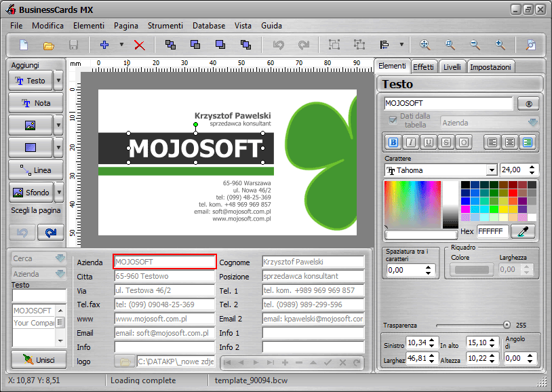Switch to the Livelli tab
Image resolution: width=552 pixels, height=392 pixels.
(x=452, y=67)
